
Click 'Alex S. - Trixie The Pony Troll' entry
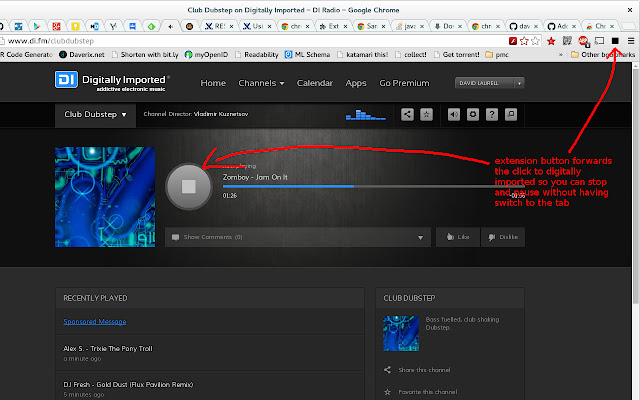pyautogui.click(x=108, y=349)
